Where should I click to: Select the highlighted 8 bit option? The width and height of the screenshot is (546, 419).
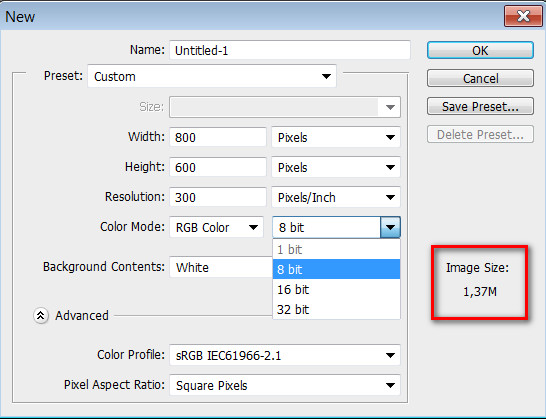tap(336, 269)
